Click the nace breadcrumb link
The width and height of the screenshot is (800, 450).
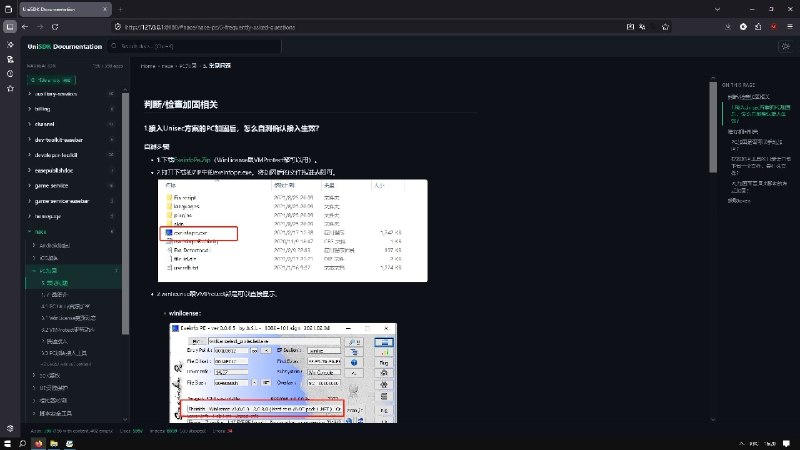pos(167,66)
